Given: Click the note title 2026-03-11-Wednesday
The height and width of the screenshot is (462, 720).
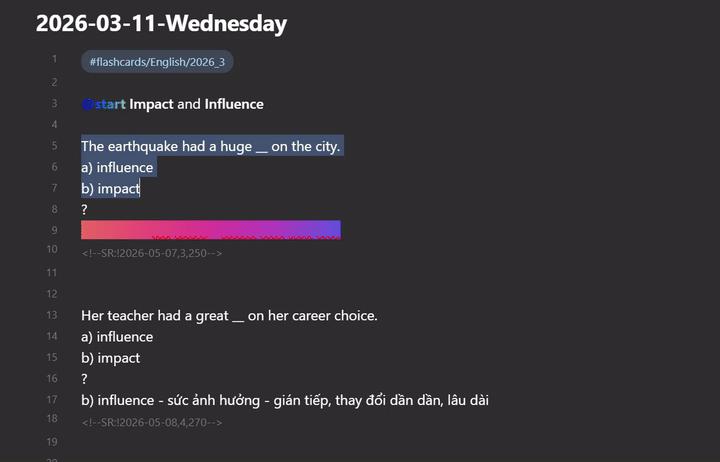Looking at the screenshot, I should click(161, 23).
